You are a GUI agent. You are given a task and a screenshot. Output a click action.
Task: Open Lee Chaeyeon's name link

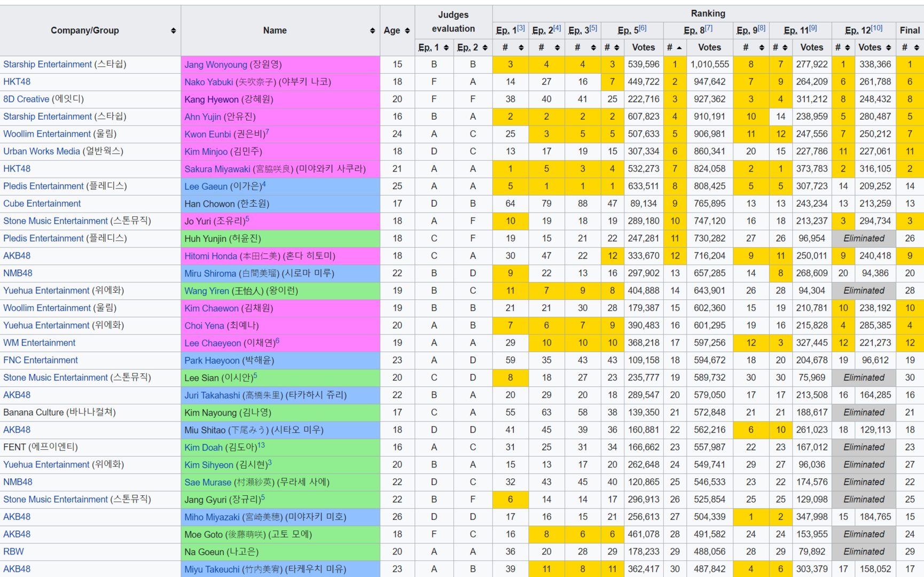coord(213,343)
